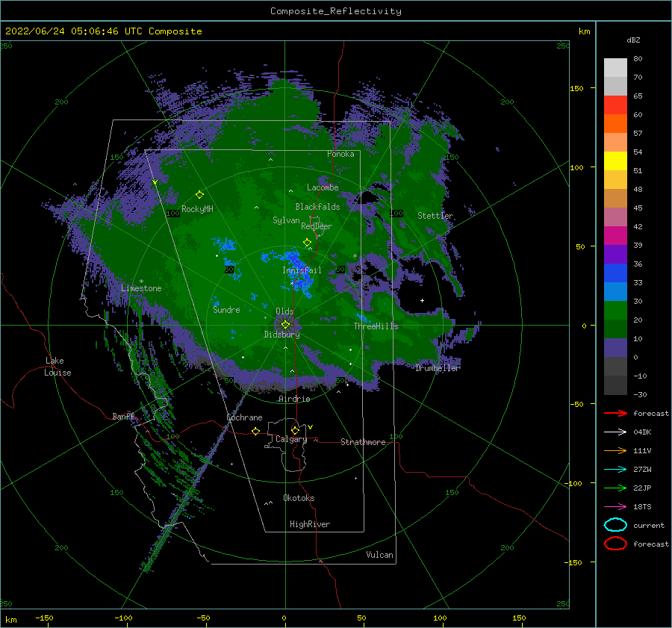This screenshot has width=672, height=628.
Task: Select the blue 33-36 dBZ swatch
Action: click(615, 273)
